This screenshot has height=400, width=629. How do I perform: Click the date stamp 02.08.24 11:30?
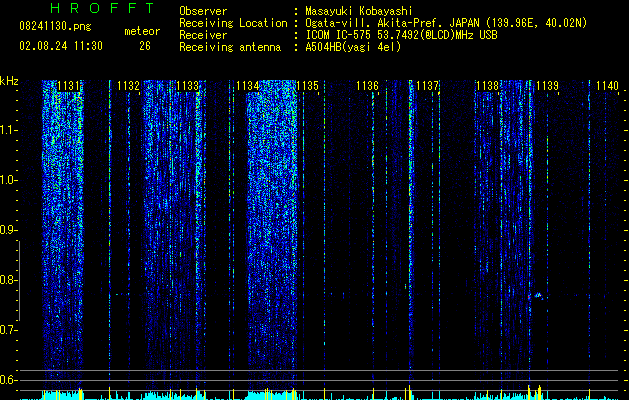[x=61, y=46]
